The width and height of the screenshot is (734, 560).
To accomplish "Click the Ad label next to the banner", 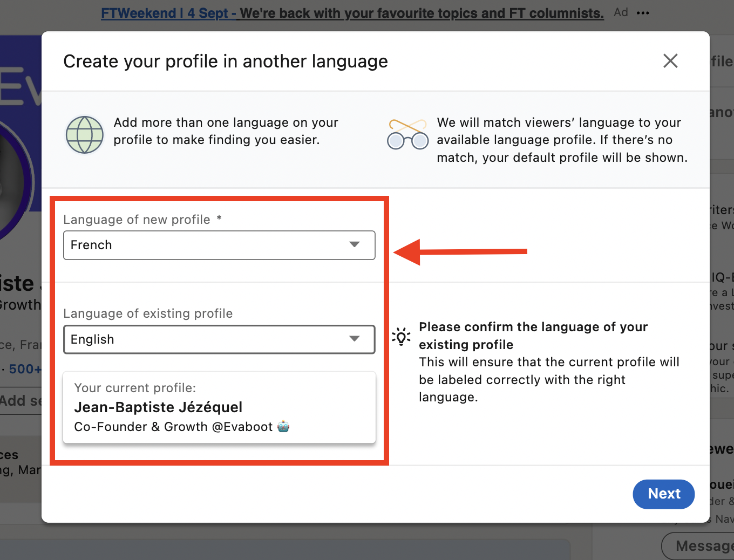I will point(621,12).
